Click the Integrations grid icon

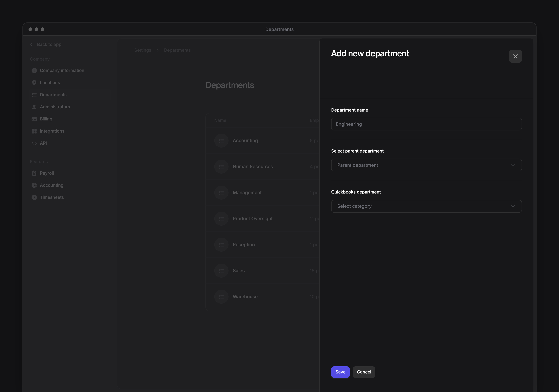pos(34,131)
